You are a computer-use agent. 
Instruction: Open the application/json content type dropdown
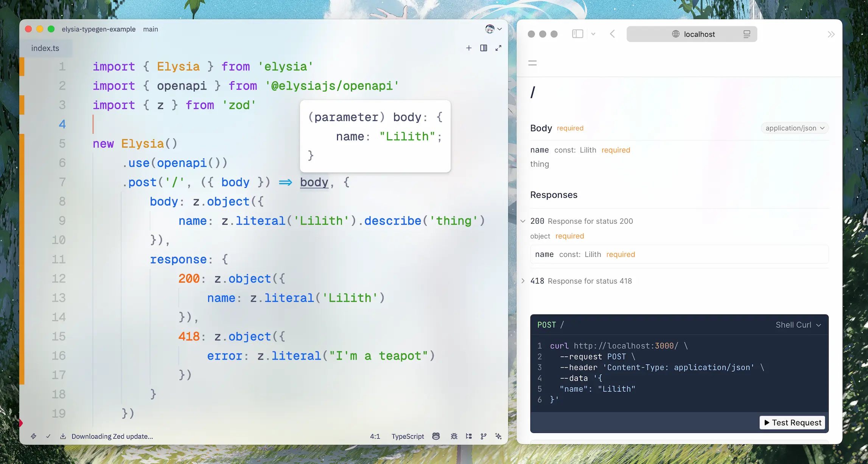(x=795, y=128)
